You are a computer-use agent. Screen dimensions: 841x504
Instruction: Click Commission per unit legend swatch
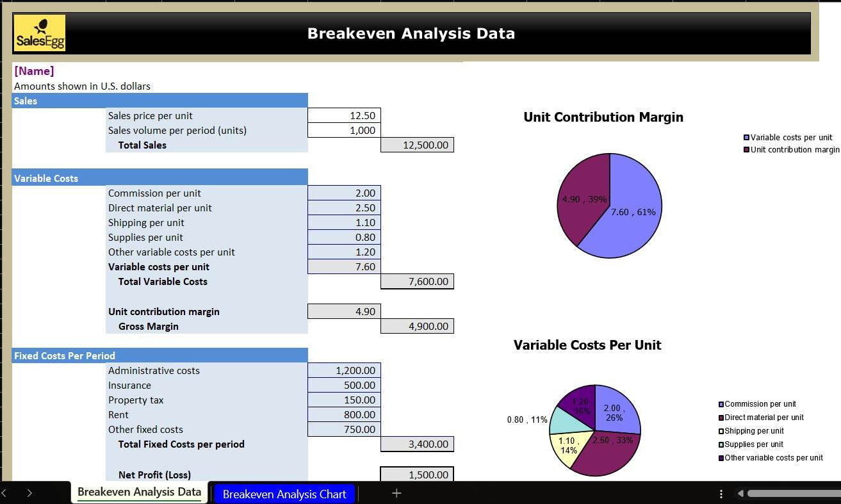(721, 404)
